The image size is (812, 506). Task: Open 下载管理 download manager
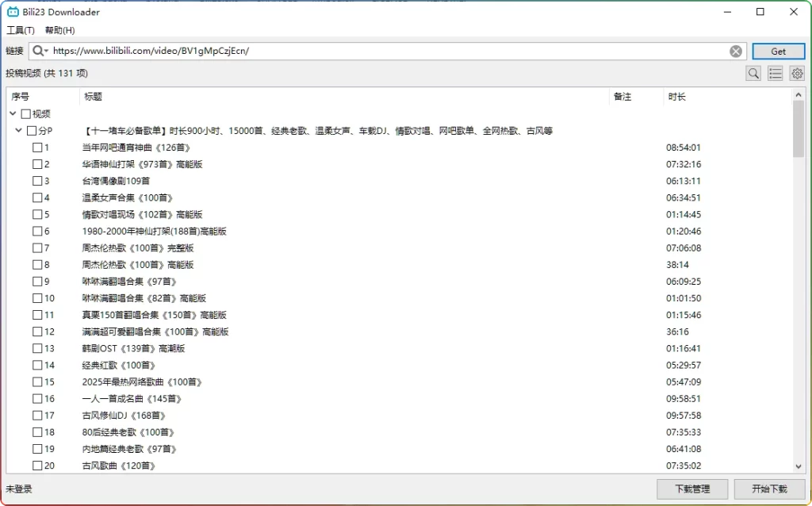692,489
